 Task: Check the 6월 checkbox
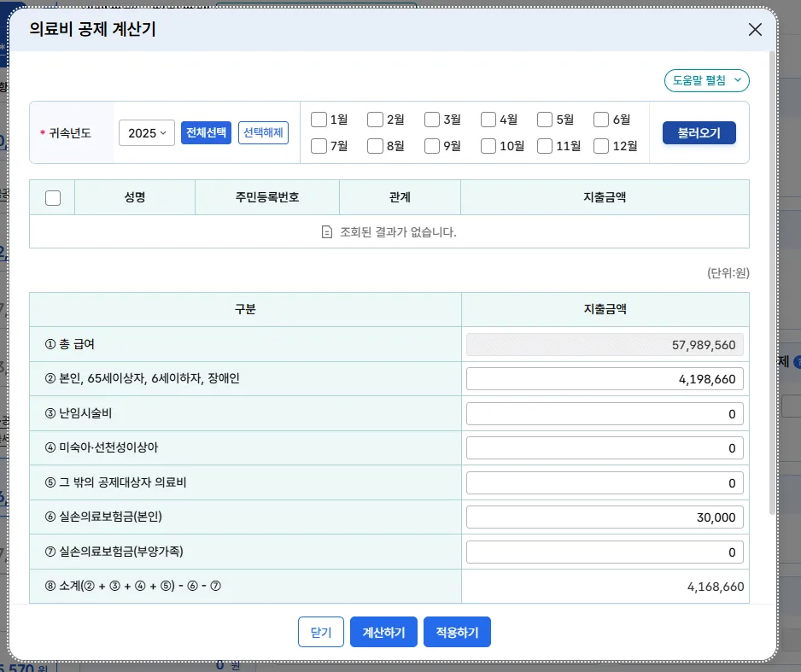tap(601, 120)
